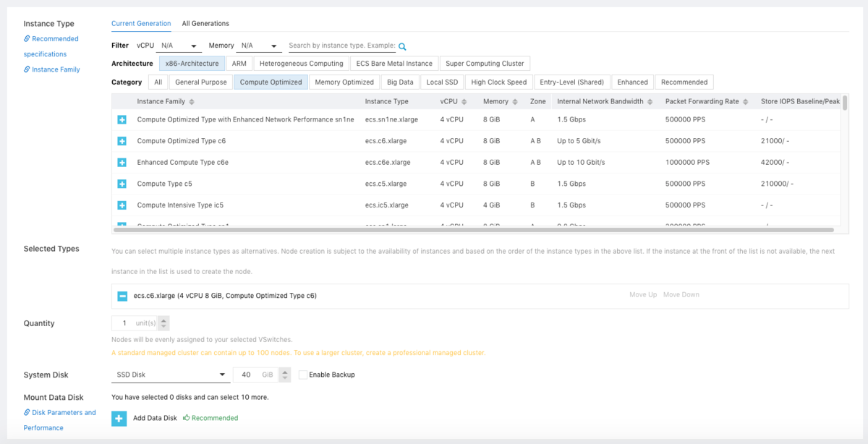The height and width of the screenshot is (444, 868).
Task: Click the search magnifier icon
Action: (402, 46)
